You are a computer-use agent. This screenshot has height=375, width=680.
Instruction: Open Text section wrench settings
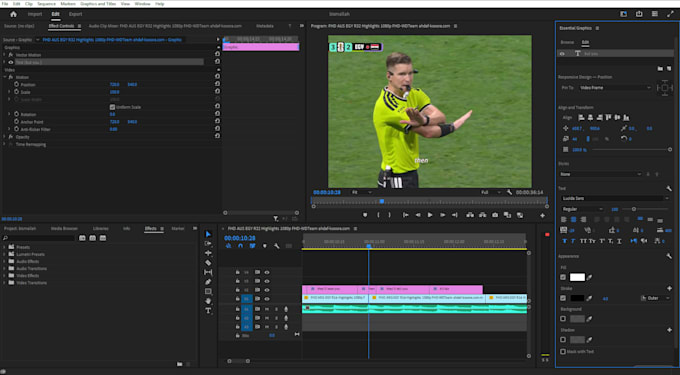click(669, 189)
